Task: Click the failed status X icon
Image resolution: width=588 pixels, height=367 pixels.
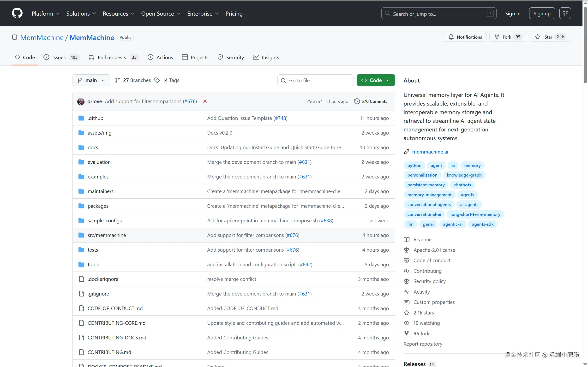Action: [205, 101]
